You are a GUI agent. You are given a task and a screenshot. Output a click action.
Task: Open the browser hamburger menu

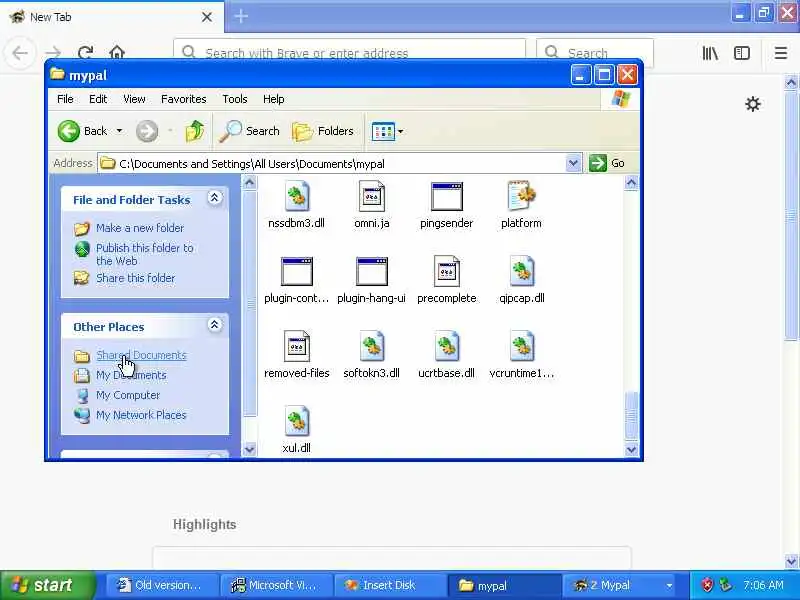click(781, 53)
